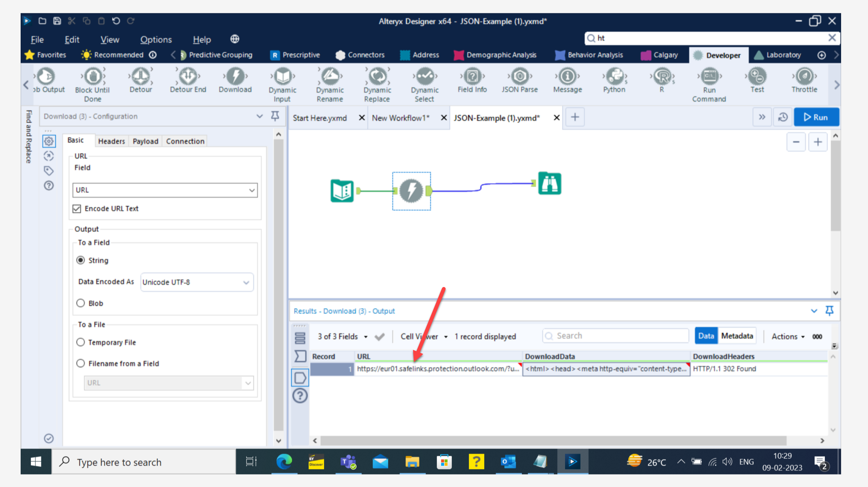Click the Field Info tool icon
This screenshot has width=868, height=487.
[472, 77]
